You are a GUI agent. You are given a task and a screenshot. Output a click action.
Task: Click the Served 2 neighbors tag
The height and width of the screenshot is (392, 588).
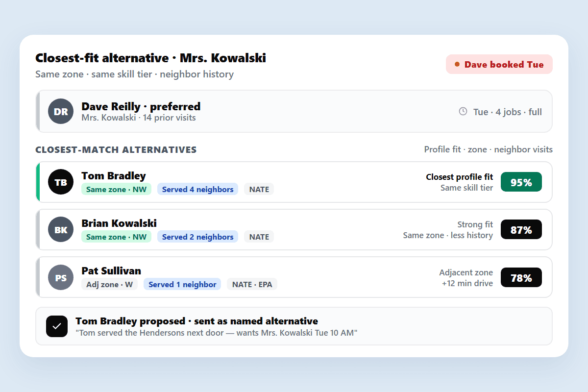(197, 237)
